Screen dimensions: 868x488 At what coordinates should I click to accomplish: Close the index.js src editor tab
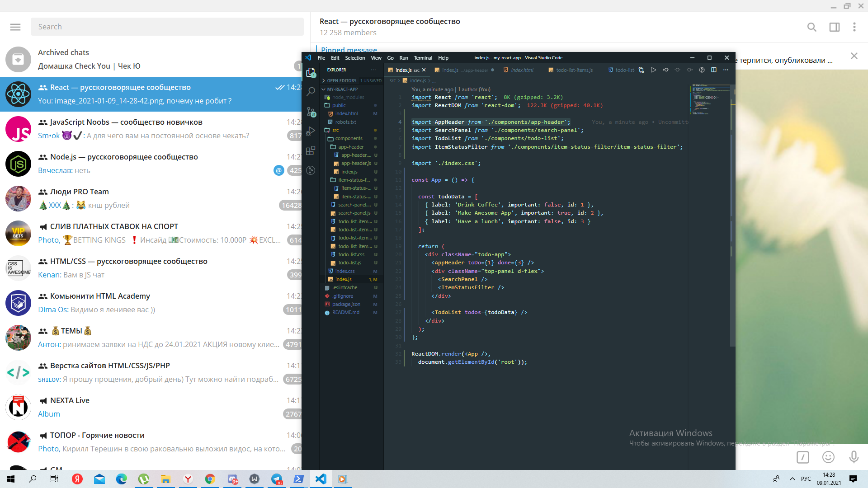424,70
